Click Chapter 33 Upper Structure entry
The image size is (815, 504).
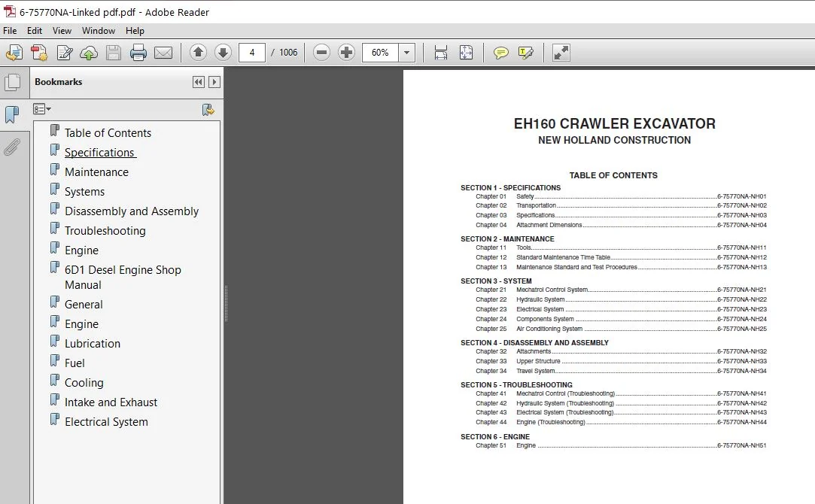tap(621, 361)
